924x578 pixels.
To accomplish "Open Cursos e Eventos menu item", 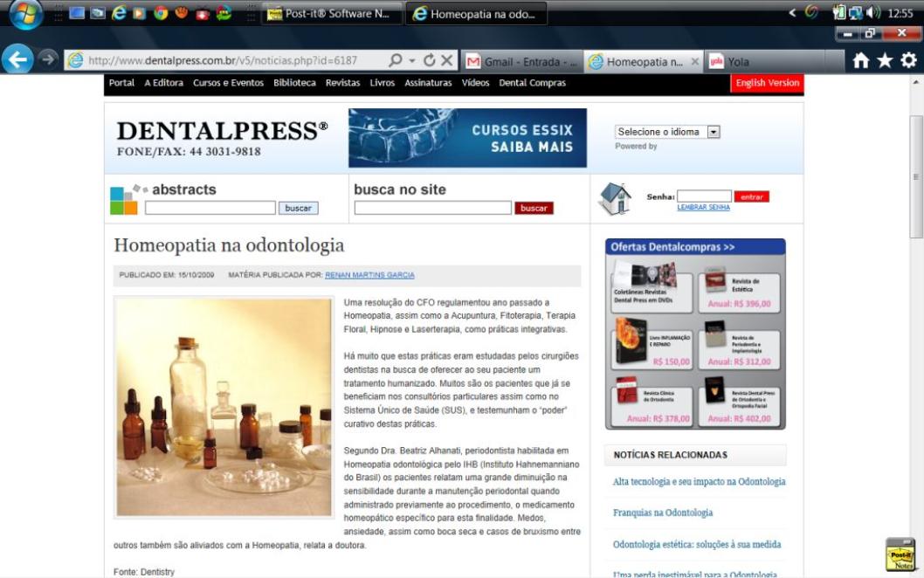I will click(x=228, y=83).
